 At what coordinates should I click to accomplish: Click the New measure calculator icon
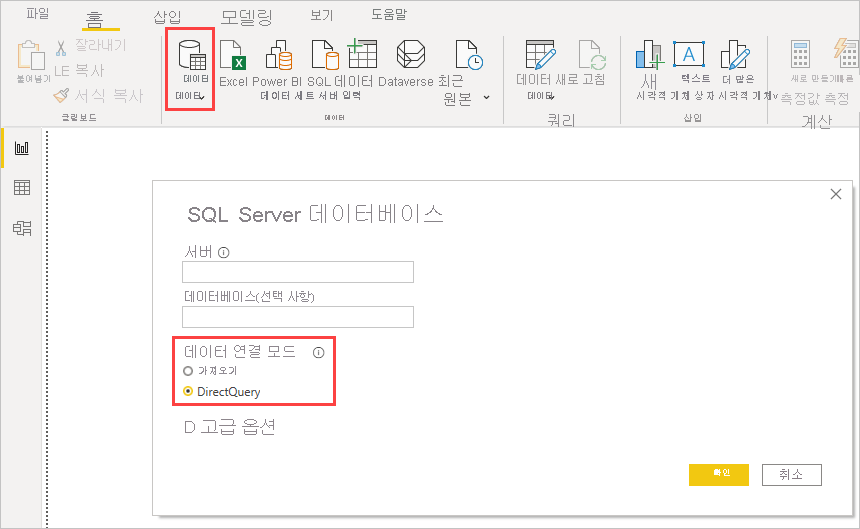pos(800,54)
